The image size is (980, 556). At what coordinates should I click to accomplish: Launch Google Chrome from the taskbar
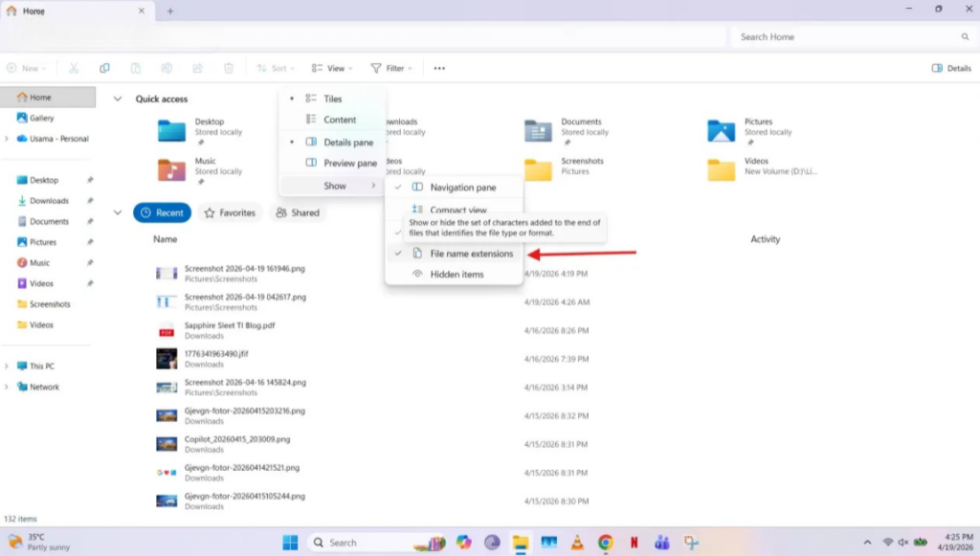[x=605, y=543]
